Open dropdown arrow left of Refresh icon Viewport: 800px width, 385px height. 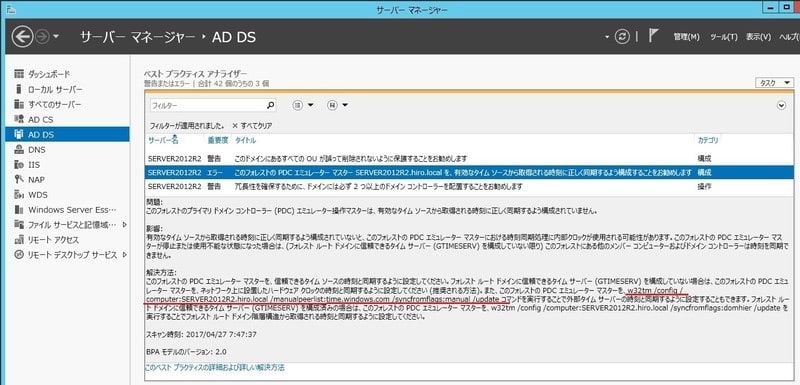(x=607, y=37)
